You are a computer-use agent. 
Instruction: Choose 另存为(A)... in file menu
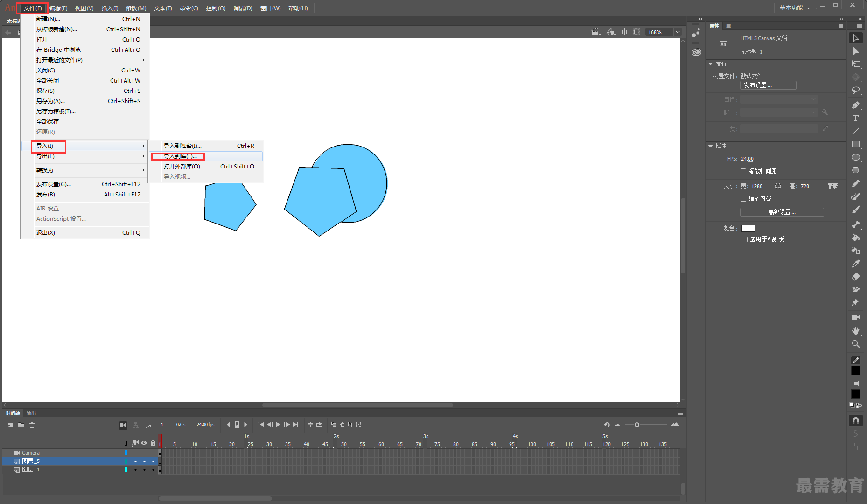(85, 101)
